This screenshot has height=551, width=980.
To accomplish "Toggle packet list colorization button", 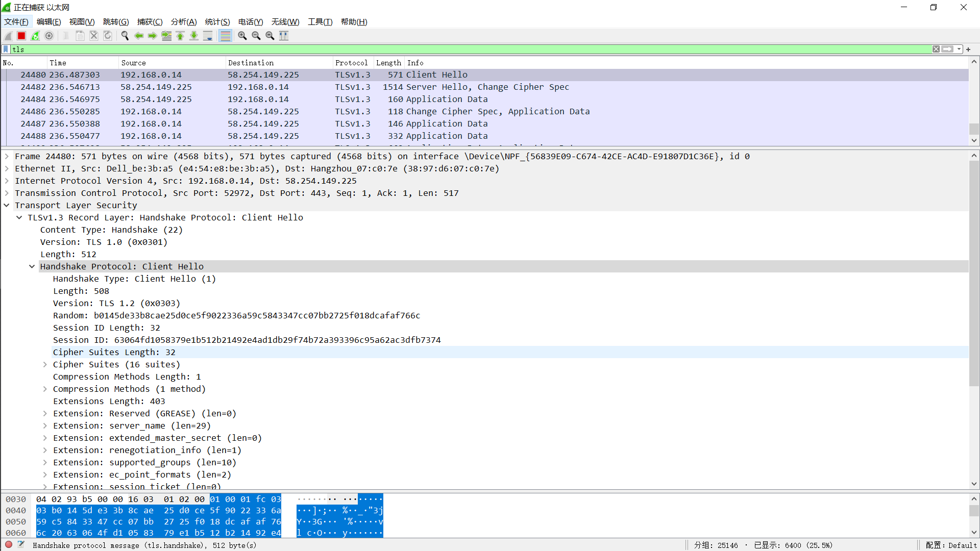I will point(225,36).
